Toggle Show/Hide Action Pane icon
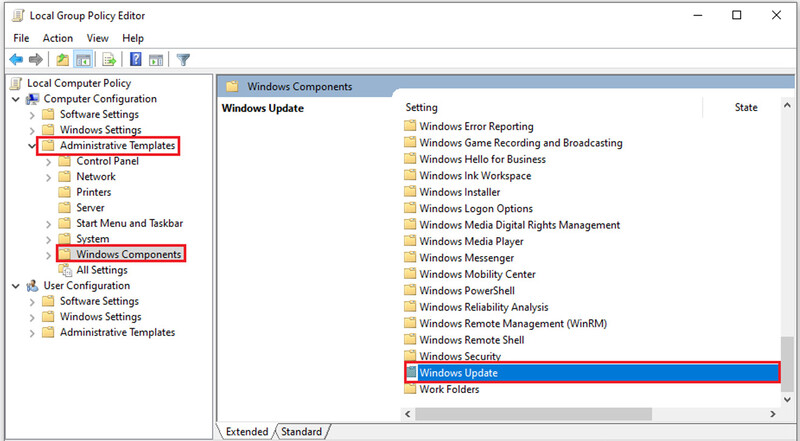 point(156,60)
